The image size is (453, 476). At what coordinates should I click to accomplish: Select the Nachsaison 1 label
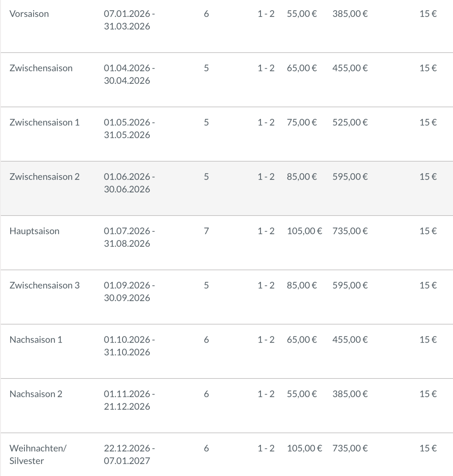point(36,340)
